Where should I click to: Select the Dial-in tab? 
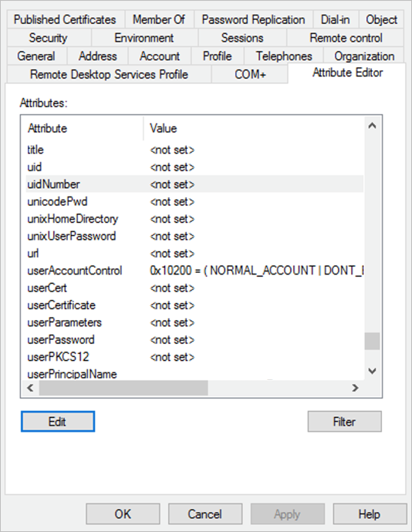coord(336,19)
